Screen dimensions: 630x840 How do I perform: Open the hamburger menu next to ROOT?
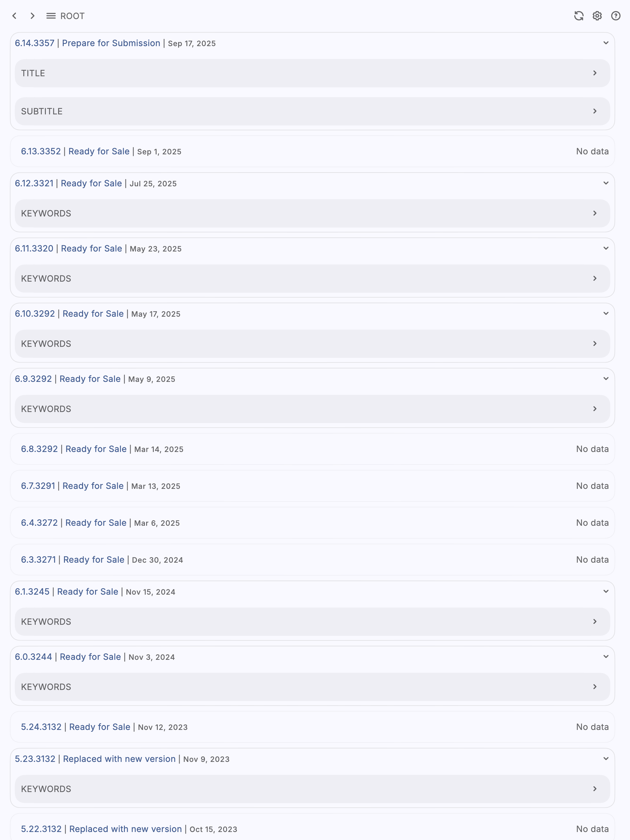tap(51, 16)
